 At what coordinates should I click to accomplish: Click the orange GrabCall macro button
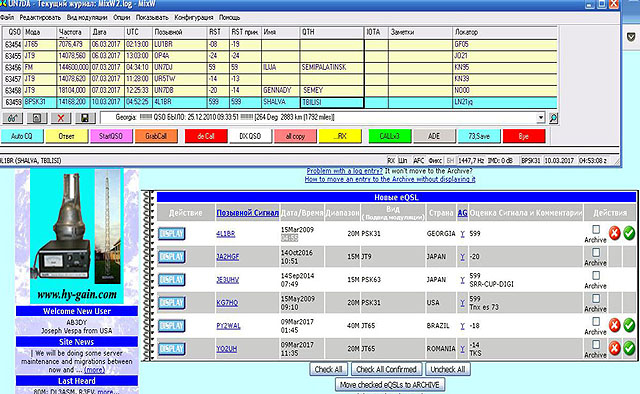156,136
